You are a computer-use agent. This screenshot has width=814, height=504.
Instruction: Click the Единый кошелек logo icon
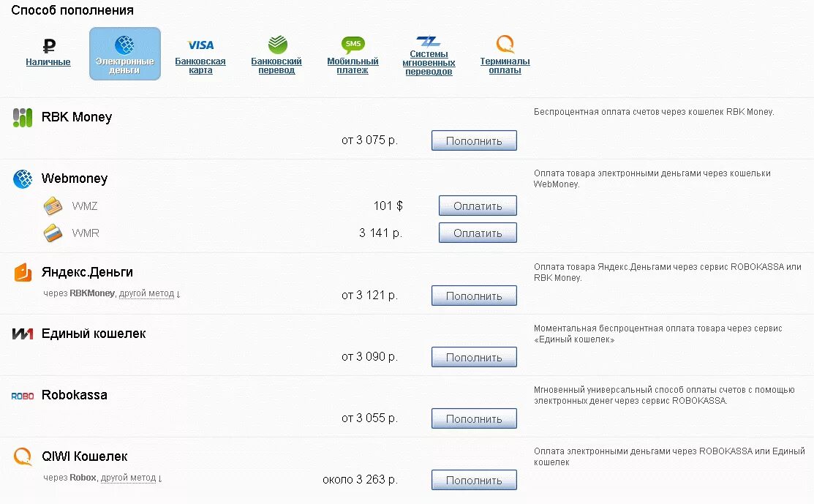pyautogui.click(x=23, y=334)
